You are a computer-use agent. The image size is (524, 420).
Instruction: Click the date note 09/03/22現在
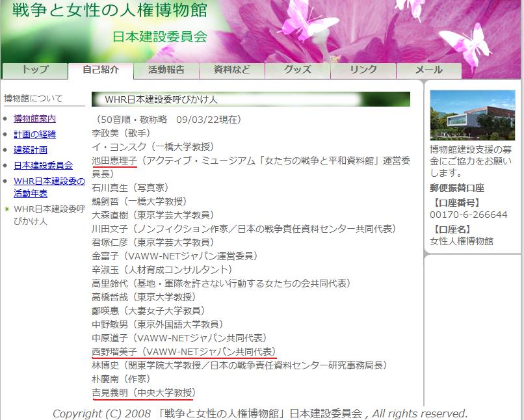(x=207, y=120)
